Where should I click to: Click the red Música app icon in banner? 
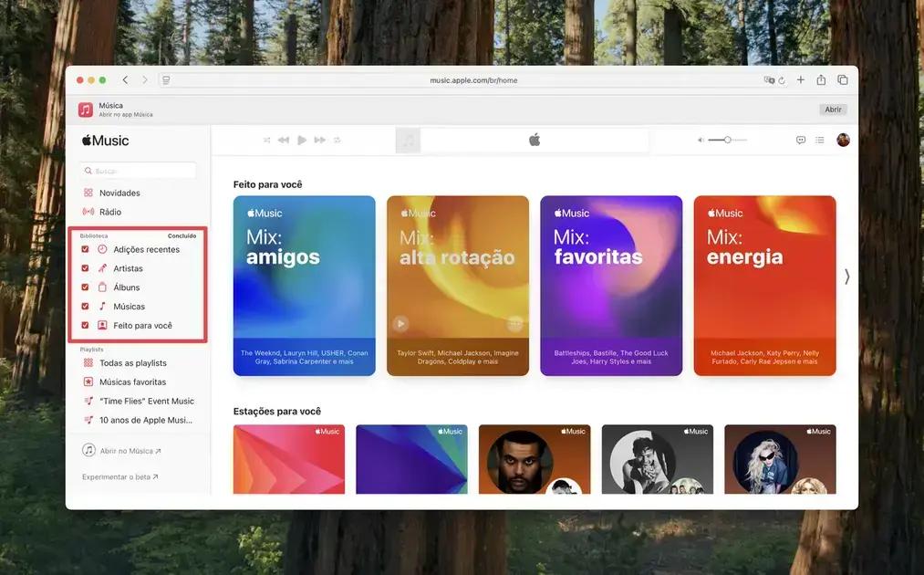[86, 110]
